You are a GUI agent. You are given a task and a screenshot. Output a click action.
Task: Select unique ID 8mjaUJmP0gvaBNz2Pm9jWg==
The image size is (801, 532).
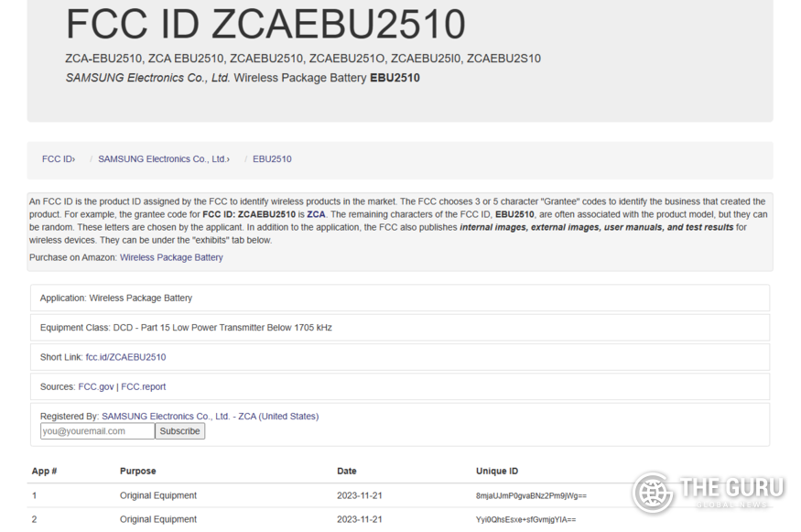[x=531, y=495]
